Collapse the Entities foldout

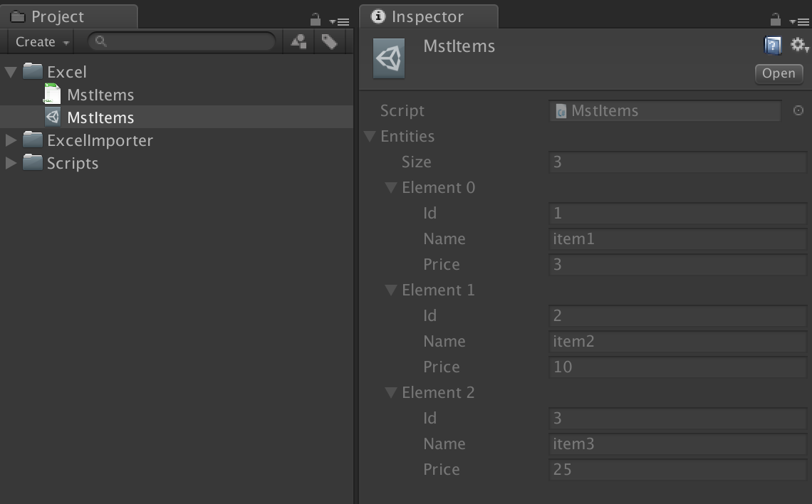368,136
